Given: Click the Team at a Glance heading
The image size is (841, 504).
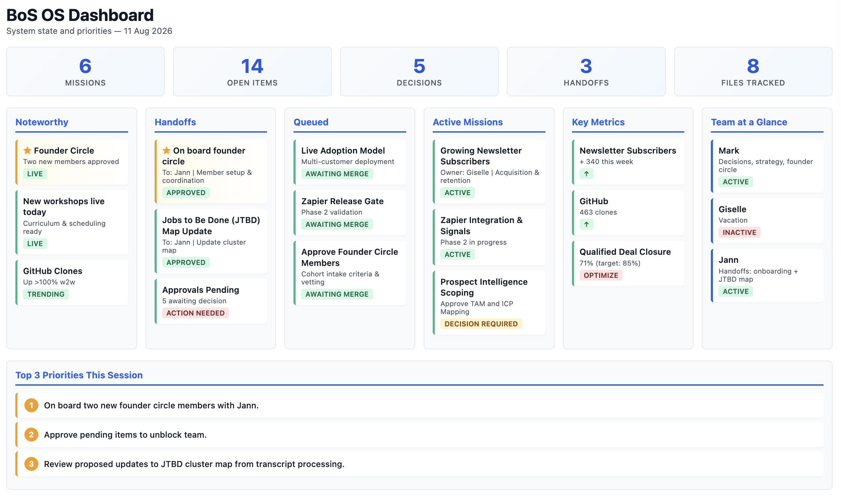Looking at the screenshot, I should pyautogui.click(x=749, y=122).
